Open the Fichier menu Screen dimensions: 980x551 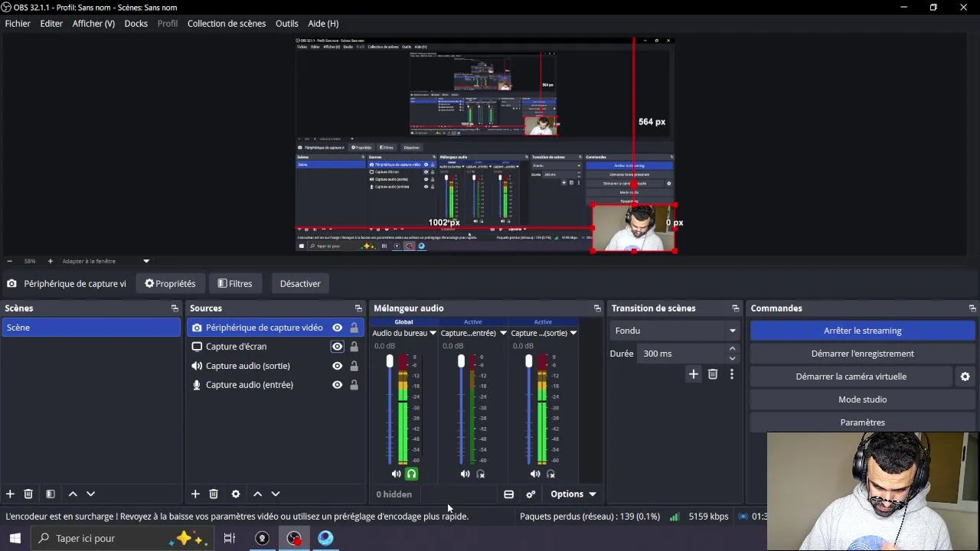pos(18,24)
